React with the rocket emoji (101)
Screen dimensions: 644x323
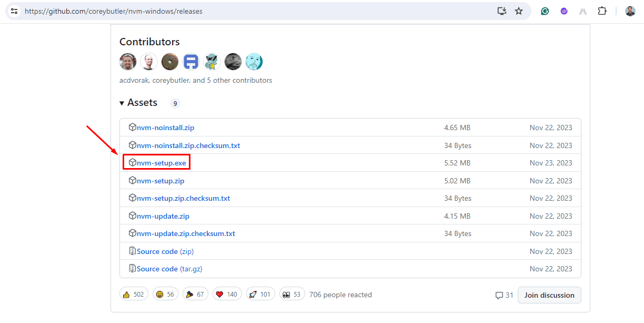click(x=260, y=295)
